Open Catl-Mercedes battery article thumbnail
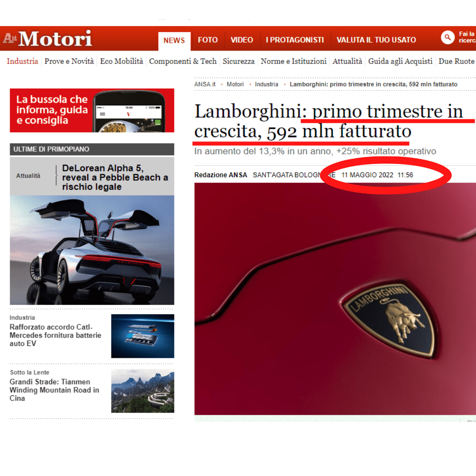Screen dimensions: 476x476 tap(142, 336)
